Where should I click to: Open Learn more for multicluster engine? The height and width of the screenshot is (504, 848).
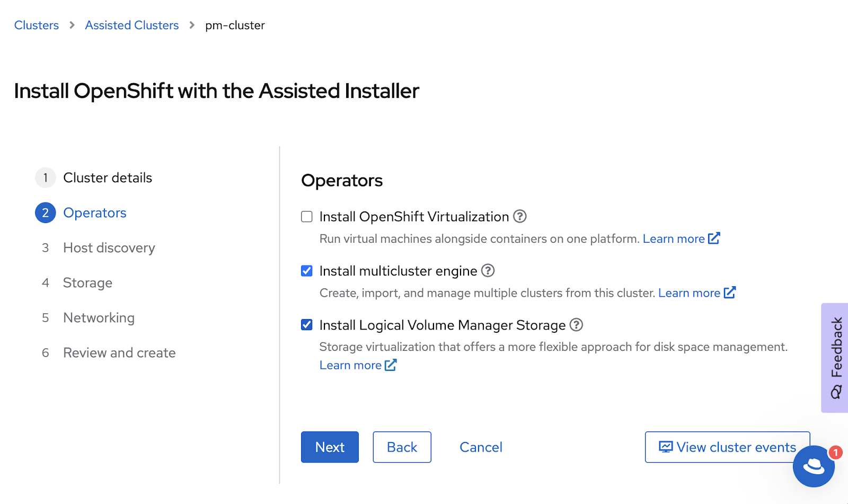click(690, 292)
